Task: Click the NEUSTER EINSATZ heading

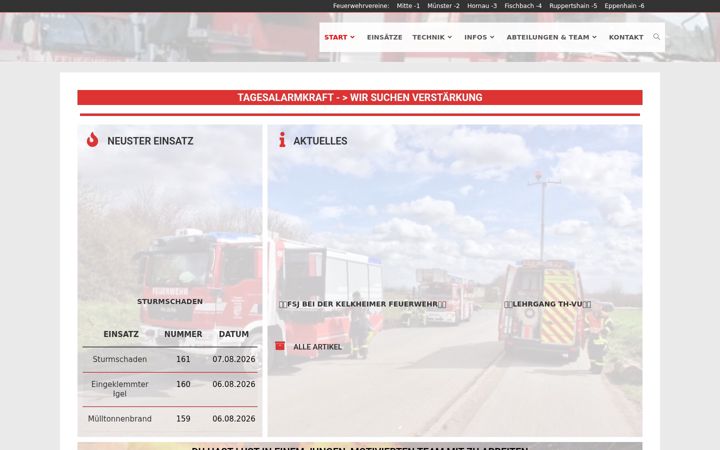Action: pyautogui.click(x=150, y=141)
